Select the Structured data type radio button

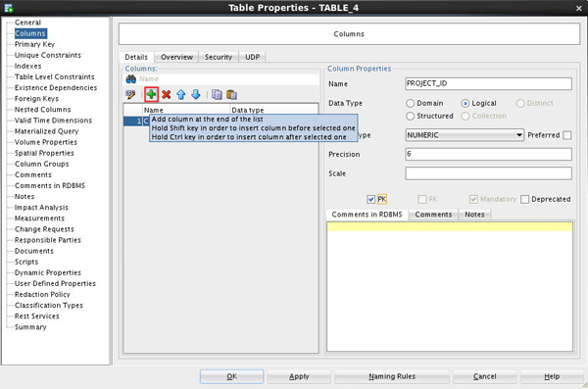point(411,116)
